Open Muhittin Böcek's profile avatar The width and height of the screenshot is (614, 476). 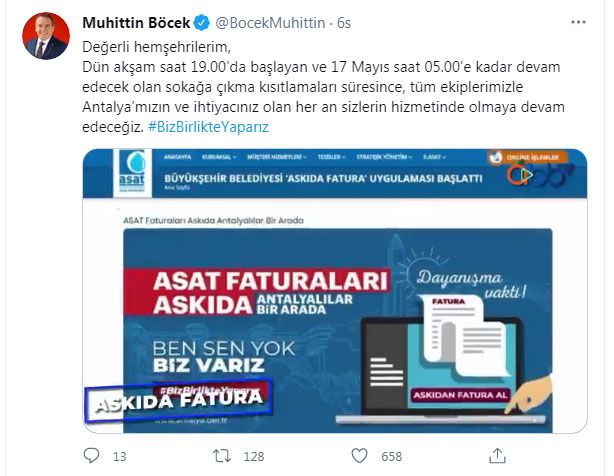tap(46, 36)
